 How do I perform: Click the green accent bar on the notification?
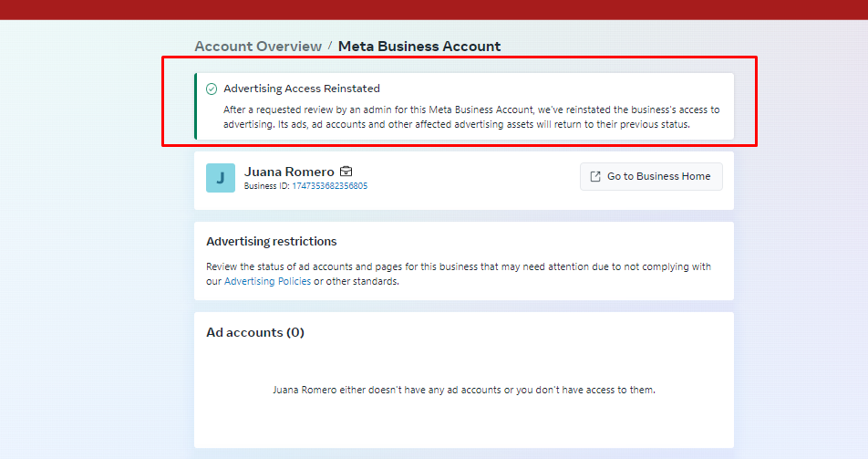[196, 107]
